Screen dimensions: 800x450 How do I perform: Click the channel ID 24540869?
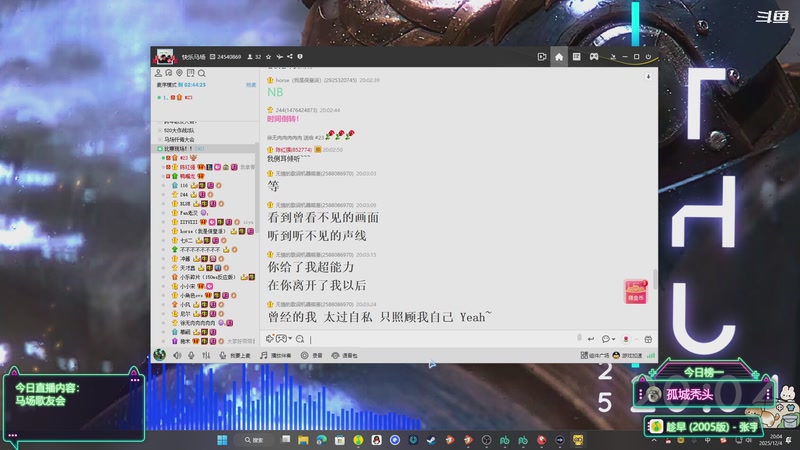pos(229,57)
